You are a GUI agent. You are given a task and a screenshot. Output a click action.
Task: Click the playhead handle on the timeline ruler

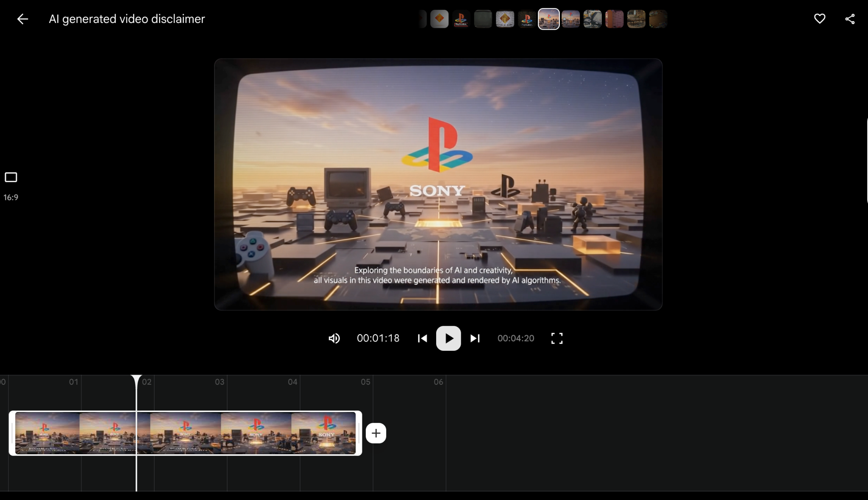(136, 381)
